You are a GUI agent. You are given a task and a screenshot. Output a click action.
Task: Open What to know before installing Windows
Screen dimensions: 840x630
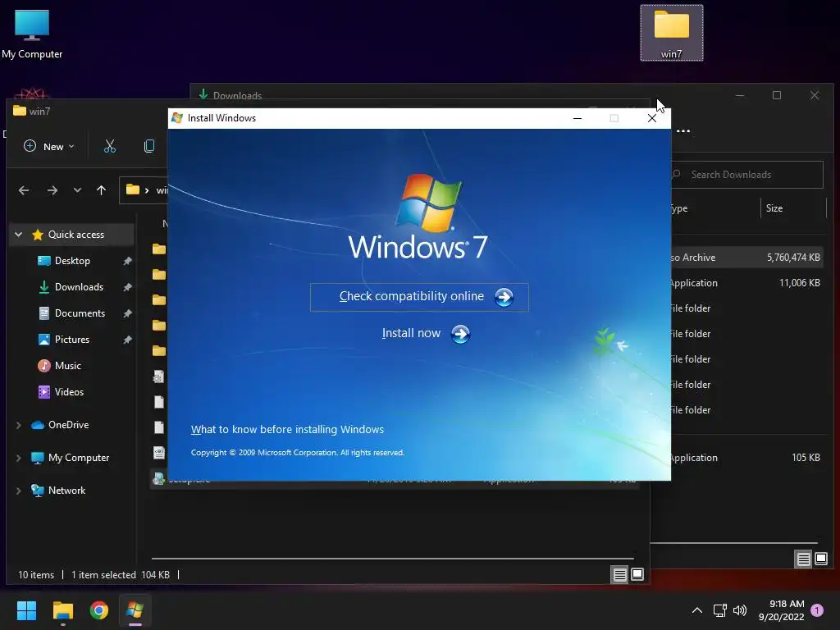tap(287, 430)
